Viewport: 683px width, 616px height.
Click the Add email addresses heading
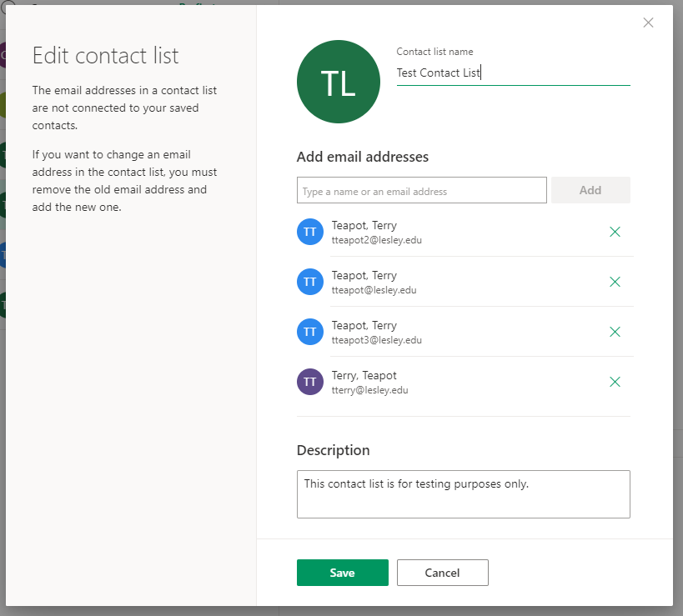(x=363, y=158)
